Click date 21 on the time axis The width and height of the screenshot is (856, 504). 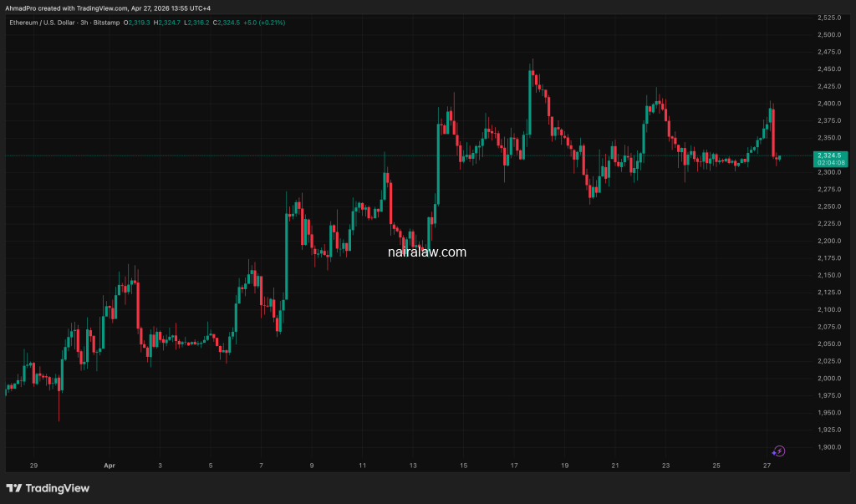coord(615,464)
